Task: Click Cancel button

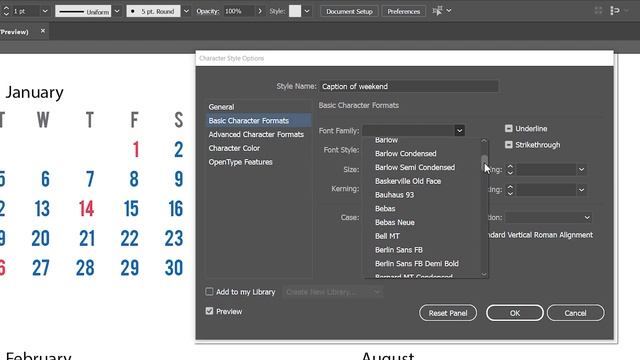Action: (576, 313)
